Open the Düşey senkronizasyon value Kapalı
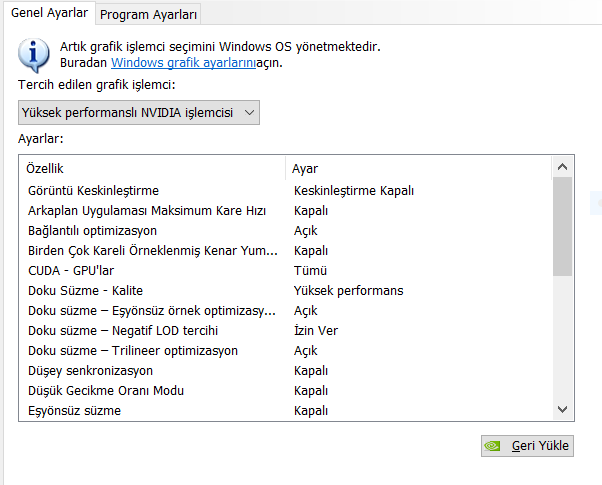Viewport: 602px width, 485px height. tap(311, 370)
